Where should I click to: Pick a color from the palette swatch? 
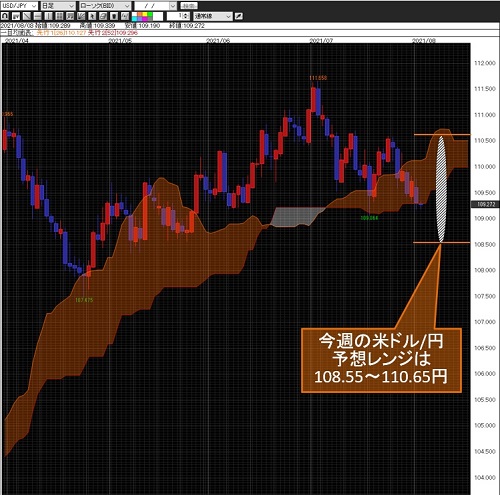click(142, 16)
